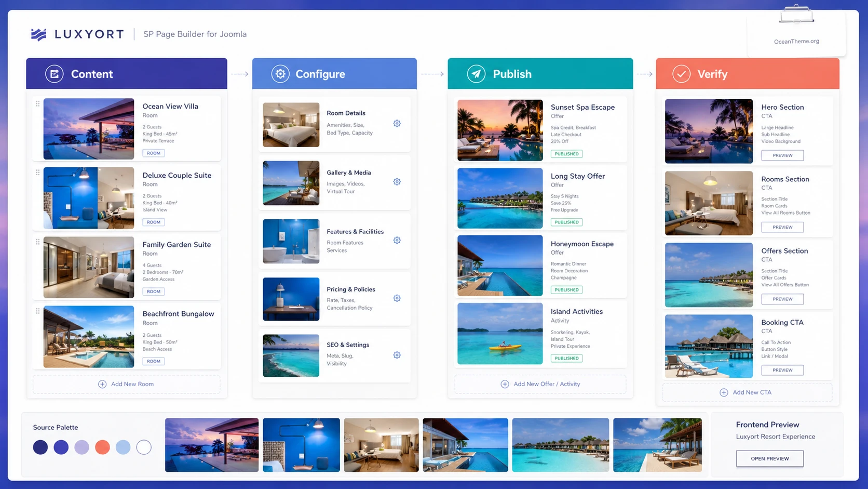Open Gallery & Media settings gear
Viewport: 868px width, 489px height.
tap(397, 182)
